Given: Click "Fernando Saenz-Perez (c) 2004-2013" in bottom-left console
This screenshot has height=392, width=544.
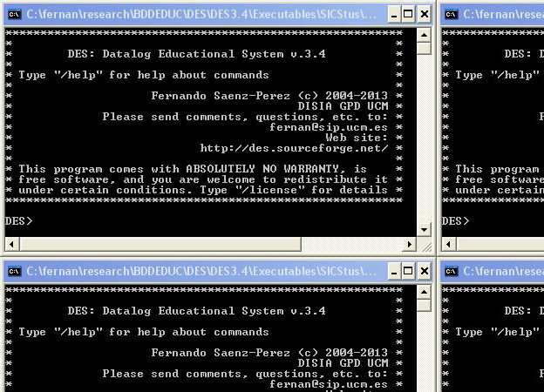Looking at the screenshot, I should click(269, 353).
